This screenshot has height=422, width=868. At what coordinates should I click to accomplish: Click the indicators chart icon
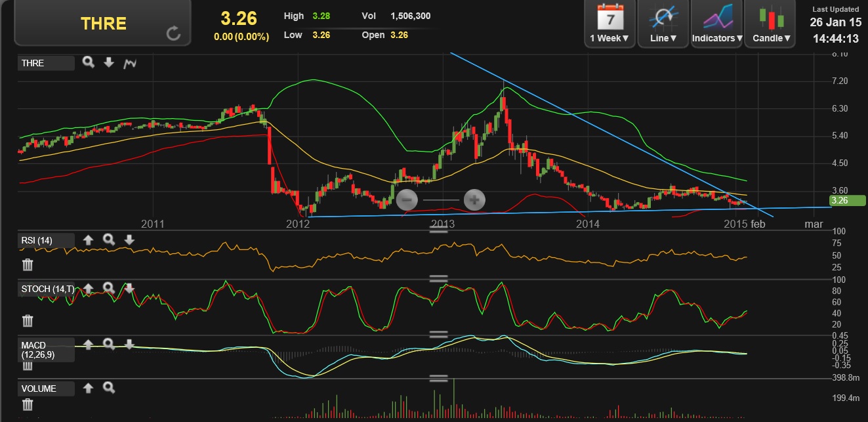717,16
